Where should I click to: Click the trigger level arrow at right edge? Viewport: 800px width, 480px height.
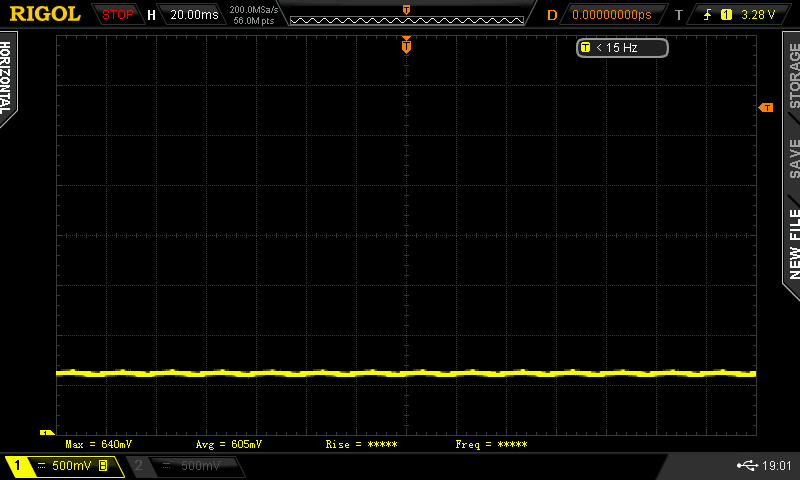[766, 108]
